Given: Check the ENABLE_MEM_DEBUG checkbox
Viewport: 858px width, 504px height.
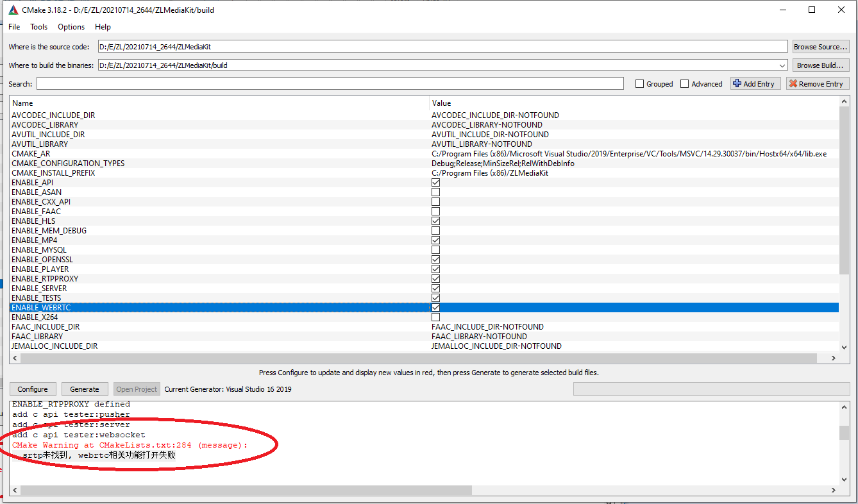Looking at the screenshot, I should tap(436, 231).
